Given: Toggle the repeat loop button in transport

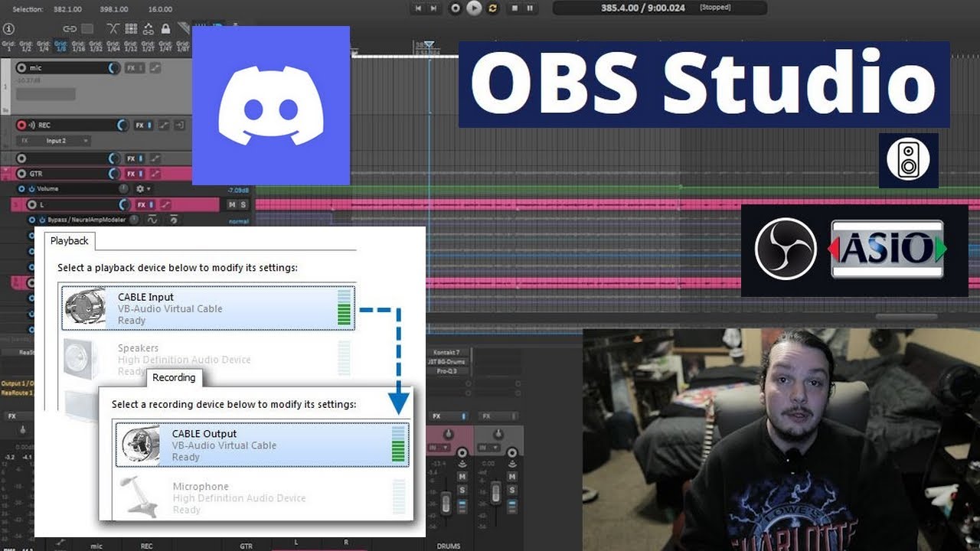Looking at the screenshot, I should 492,8.
